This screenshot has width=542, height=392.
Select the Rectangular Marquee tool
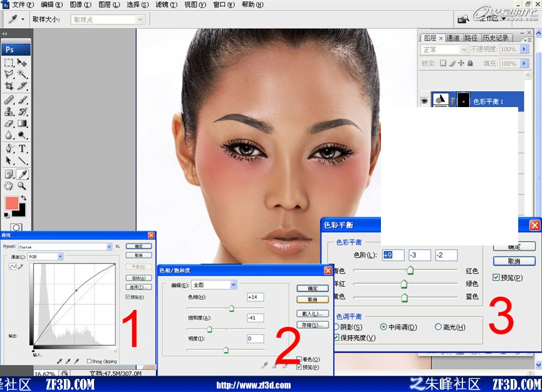pos(9,63)
